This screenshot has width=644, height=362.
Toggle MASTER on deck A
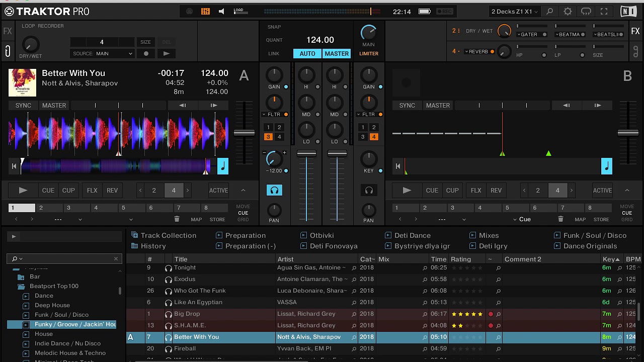pos(54,106)
